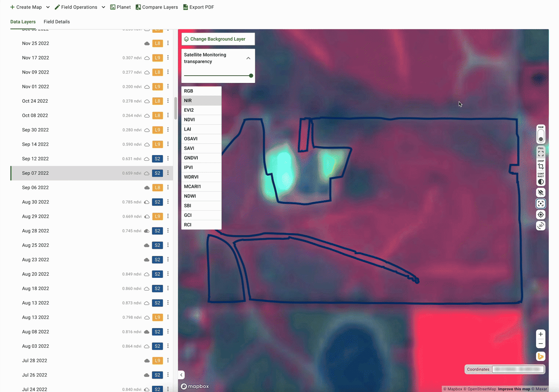Viewport: 559px width, 392px height.
Task: Select the Crop raster tool
Action: [x=541, y=166]
